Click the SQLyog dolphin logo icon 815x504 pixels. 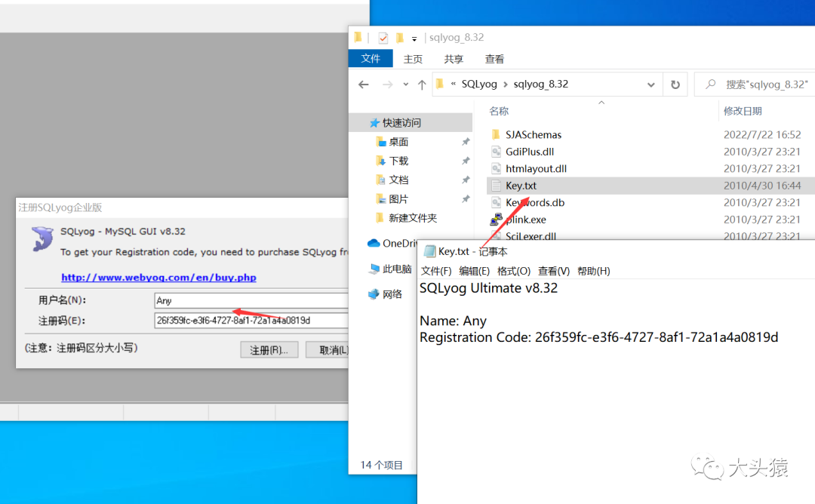click(x=42, y=239)
